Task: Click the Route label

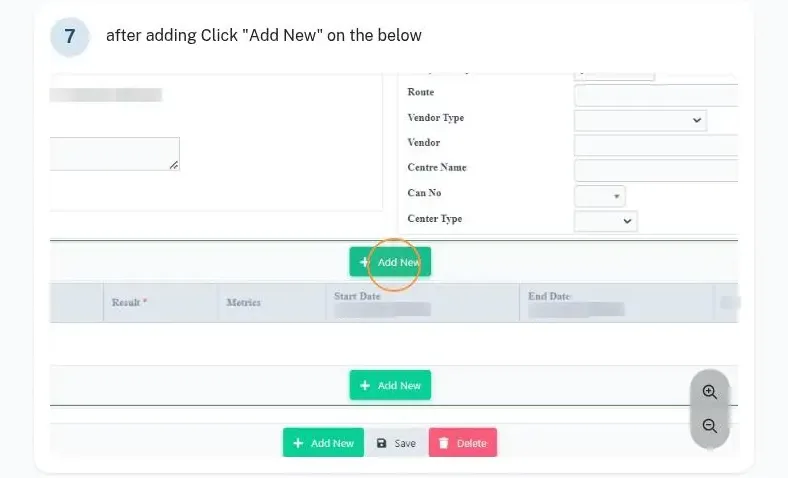Action: coord(421,92)
